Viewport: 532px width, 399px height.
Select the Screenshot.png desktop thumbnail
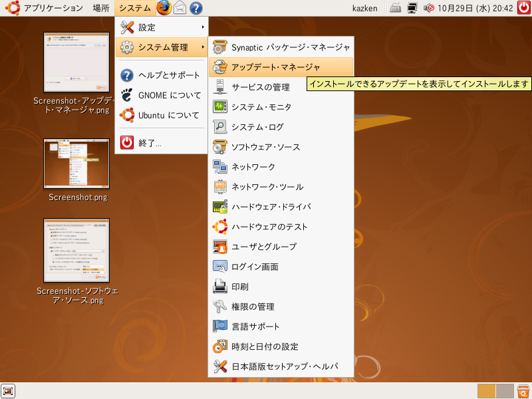(x=76, y=164)
